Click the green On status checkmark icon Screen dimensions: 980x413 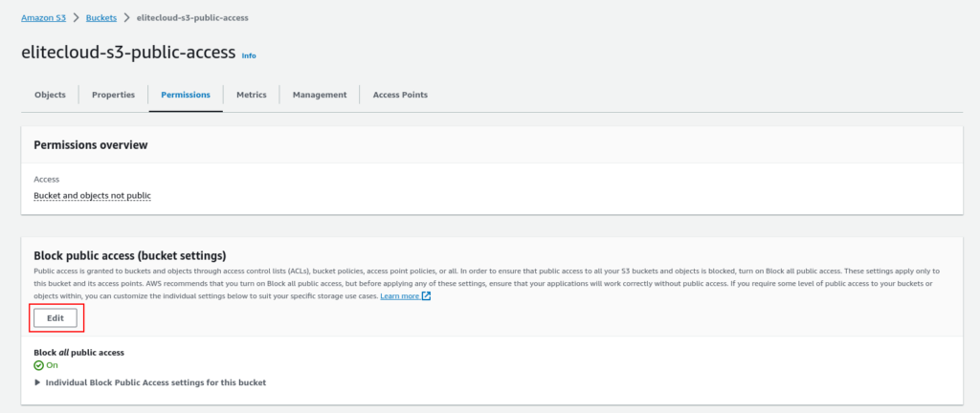click(x=38, y=365)
